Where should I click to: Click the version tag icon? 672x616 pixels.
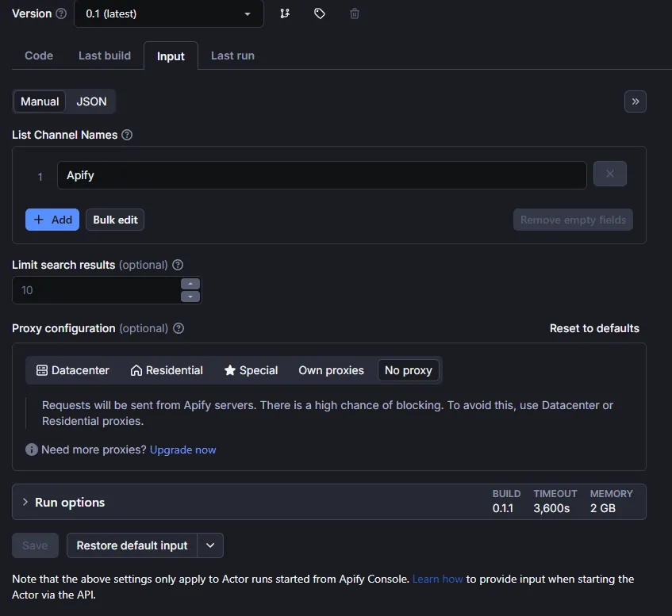coord(320,13)
